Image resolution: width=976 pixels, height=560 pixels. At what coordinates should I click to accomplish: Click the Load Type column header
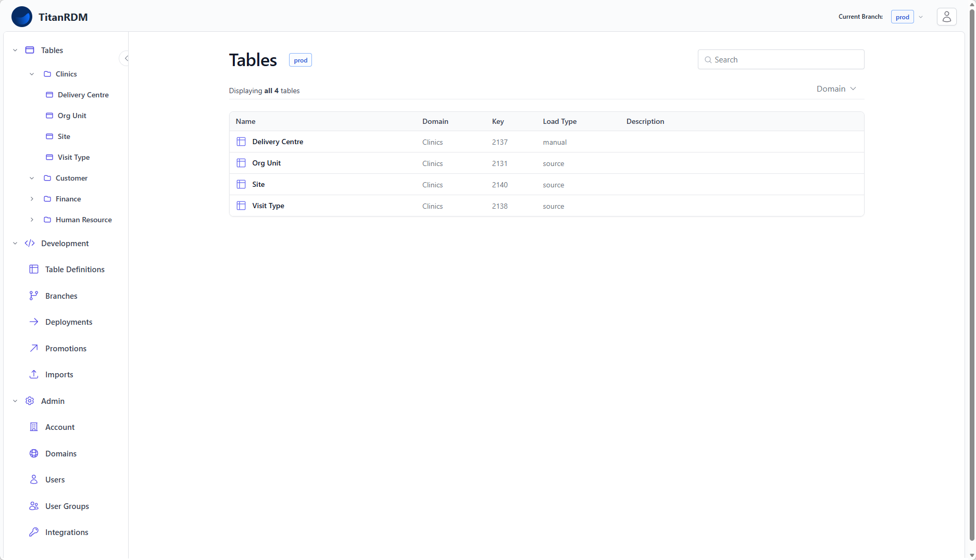559,121
